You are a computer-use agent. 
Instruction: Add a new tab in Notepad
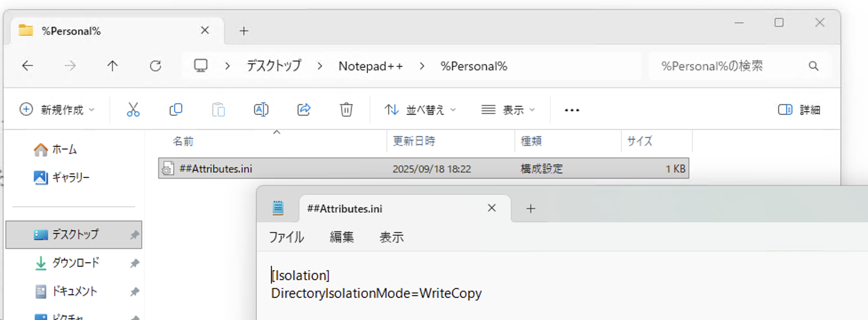(531, 208)
